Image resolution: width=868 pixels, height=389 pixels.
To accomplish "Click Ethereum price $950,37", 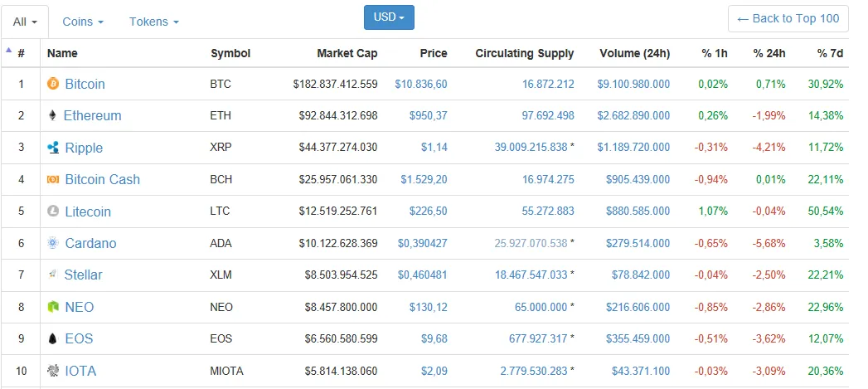I will 428,116.
